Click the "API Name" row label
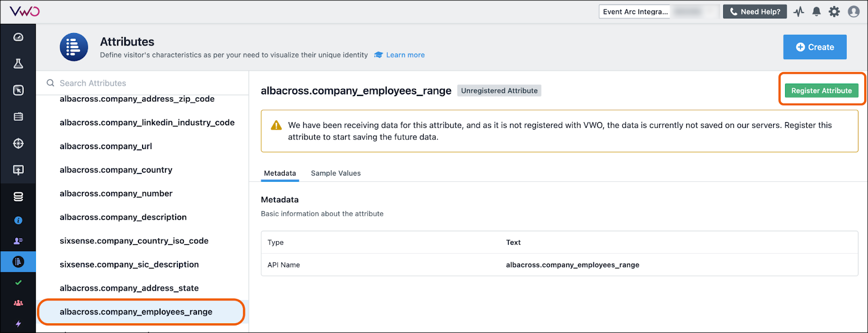 coord(284,265)
